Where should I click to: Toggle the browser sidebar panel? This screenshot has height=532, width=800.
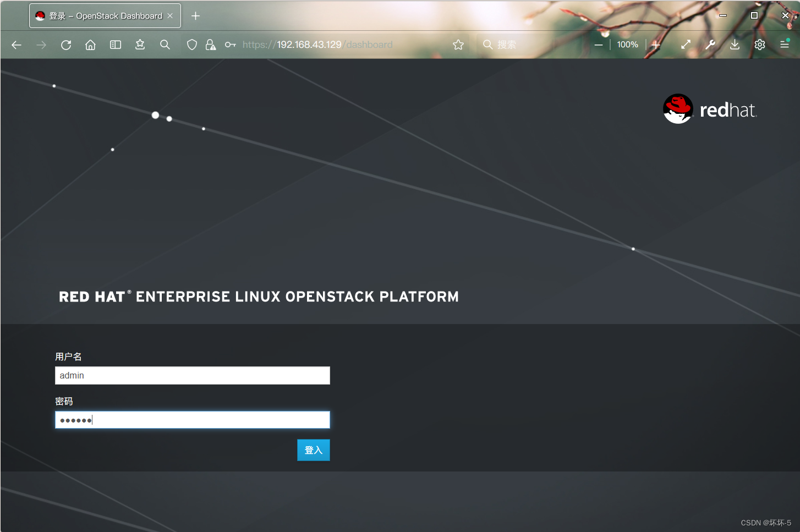115,45
